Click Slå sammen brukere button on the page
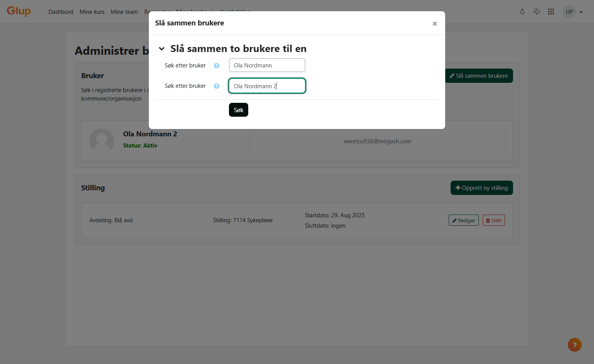Viewport: 594px width, 364px height. pos(479,76)
